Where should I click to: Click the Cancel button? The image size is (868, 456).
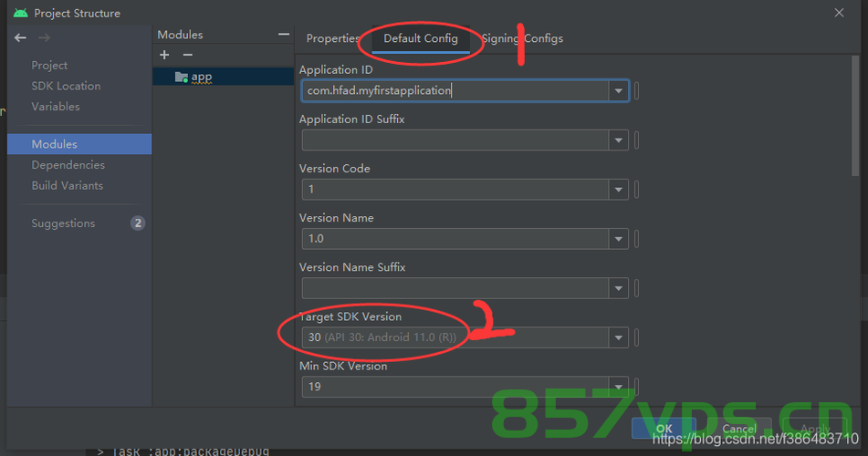[x=739, y=429]
